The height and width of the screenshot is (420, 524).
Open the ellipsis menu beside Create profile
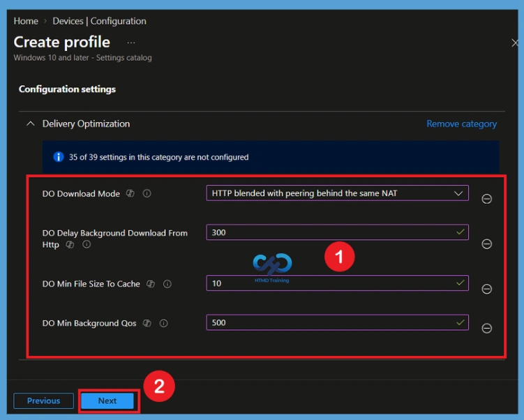[x=131, y=43]
